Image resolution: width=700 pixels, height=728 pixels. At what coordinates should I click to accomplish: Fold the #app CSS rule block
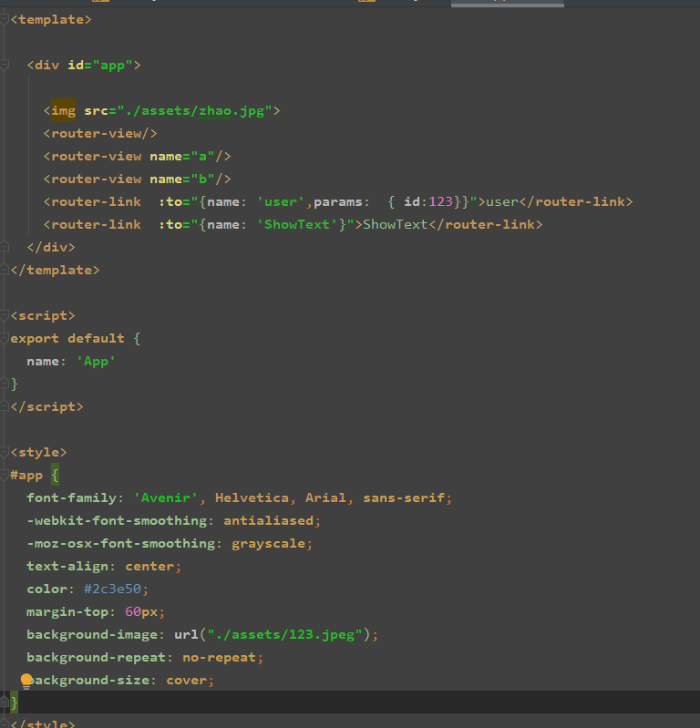pos(5,475)
